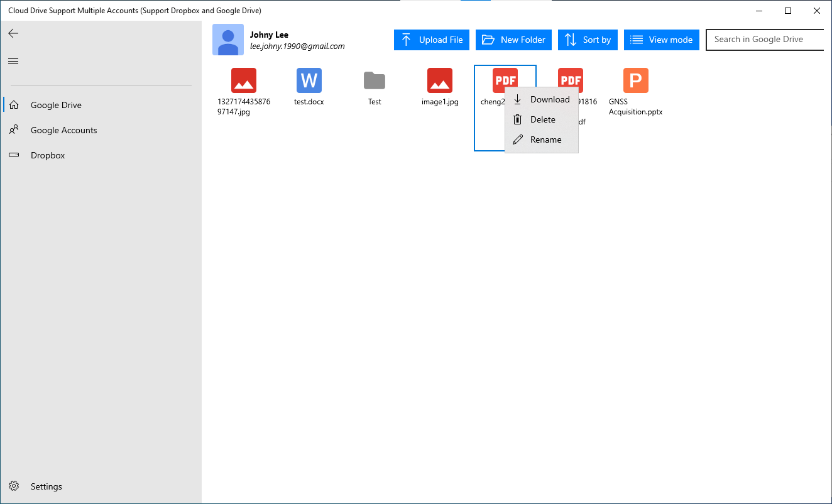
Task: Switch to Dropbox in the sidebar
Action: (x=101, y=155)
